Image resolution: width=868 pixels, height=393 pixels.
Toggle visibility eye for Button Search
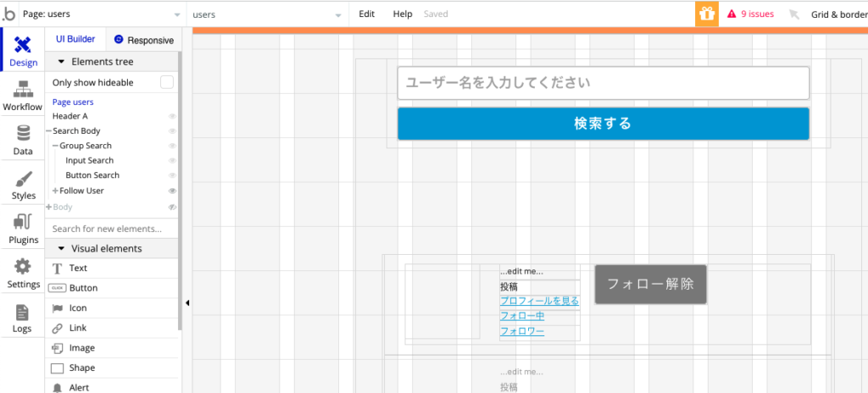(x=172, y=175)
